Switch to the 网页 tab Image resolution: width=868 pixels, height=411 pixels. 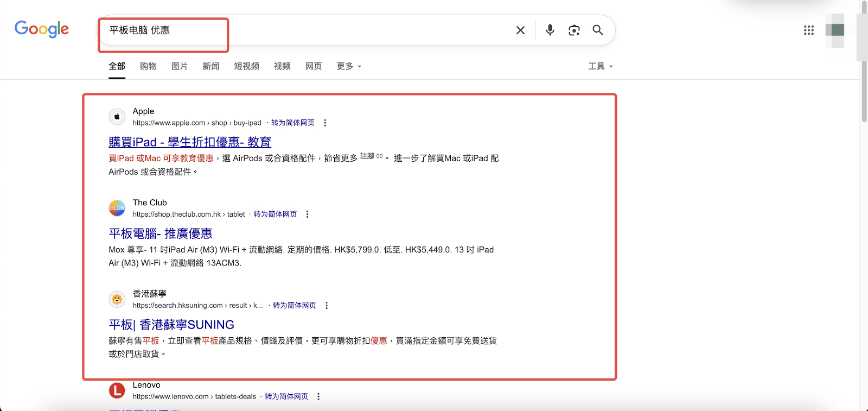pyautogui.click(x=314, y=66)
